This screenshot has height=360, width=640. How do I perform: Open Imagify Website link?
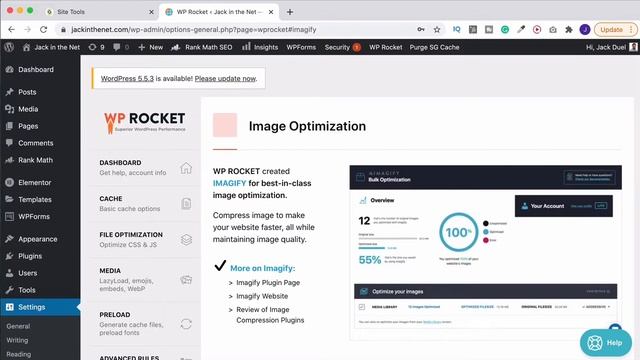point(262,296)
